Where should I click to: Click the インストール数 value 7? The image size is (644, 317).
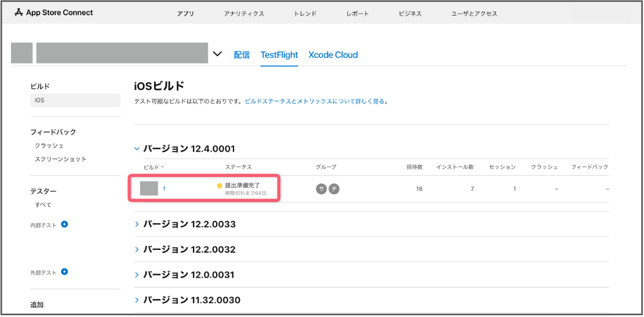click(x=473, y=189)
